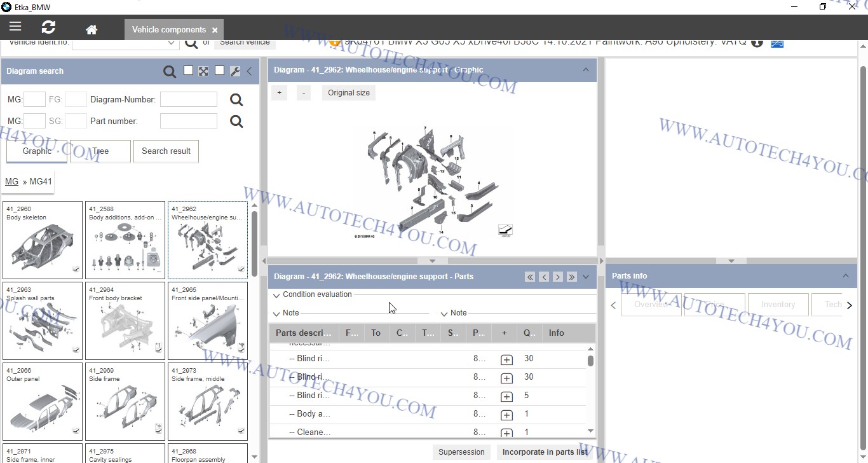Click the fullscreen expand icon in Diagram search
This screenshot has height=463, width=868.
click(203, 71)
